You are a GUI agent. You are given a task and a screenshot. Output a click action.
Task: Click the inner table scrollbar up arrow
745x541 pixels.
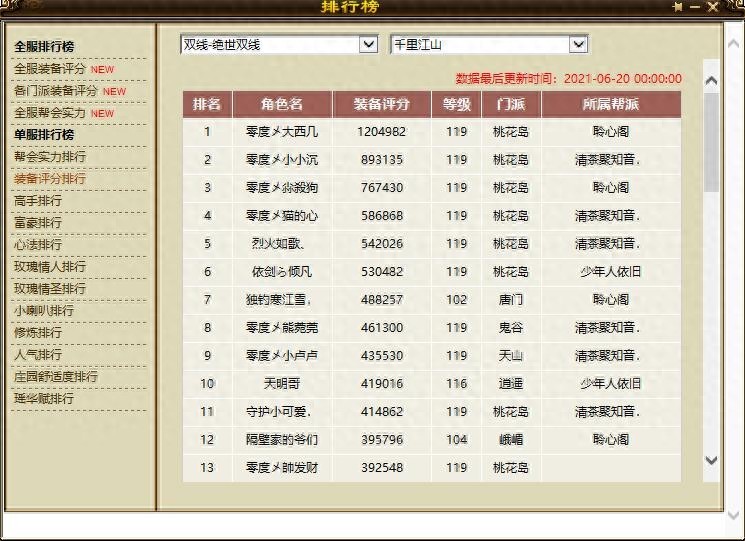click(711, 80)
